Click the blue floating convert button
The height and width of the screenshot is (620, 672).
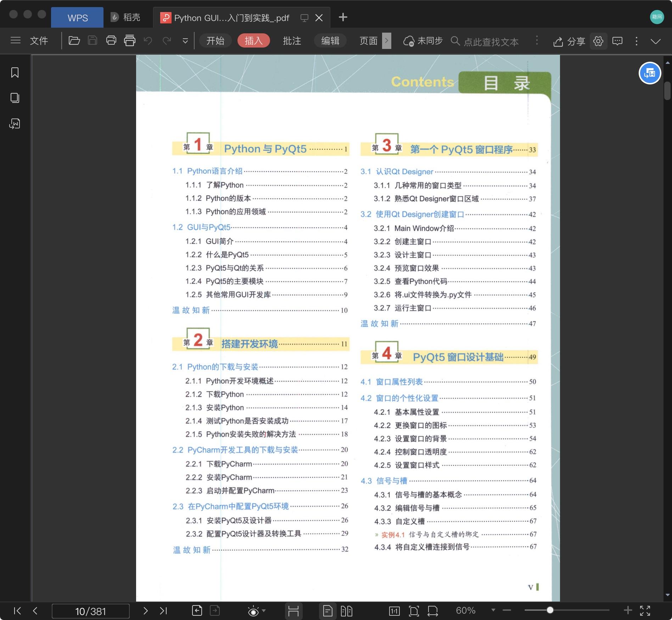pos(650,73)
